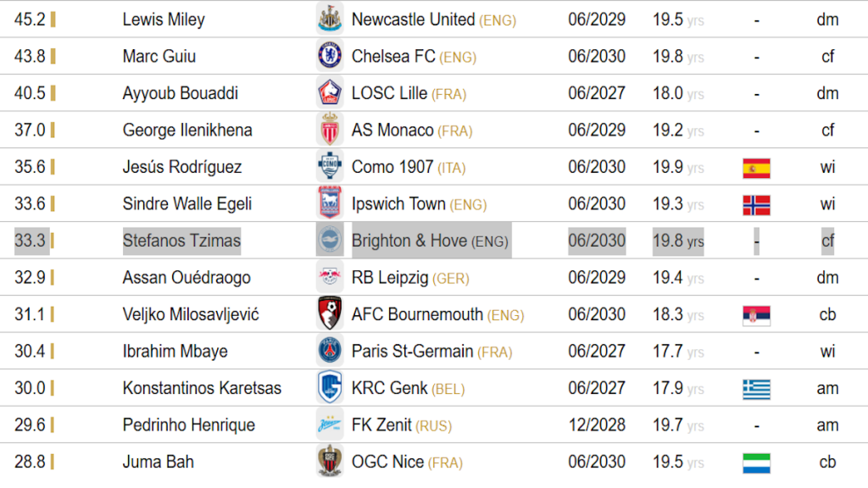Click the Chelsea FC club crest
868x488 pixels.
point(329,57)
